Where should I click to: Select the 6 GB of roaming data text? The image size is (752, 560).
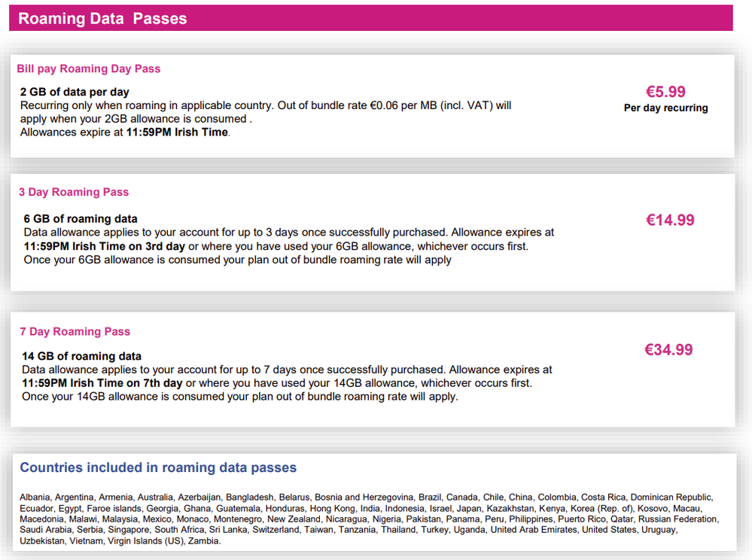[81, 218]
